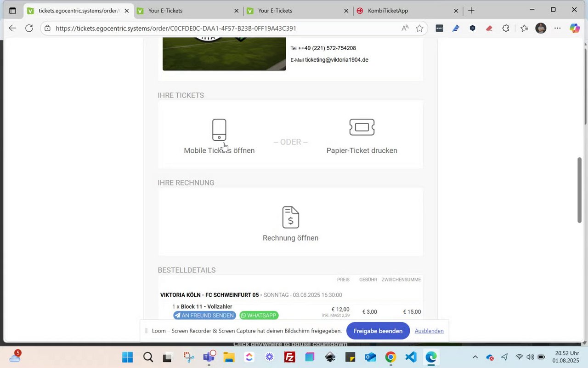Open Visual Studio Code from taskbar
The image size is (588, 368).
[411, 357]
